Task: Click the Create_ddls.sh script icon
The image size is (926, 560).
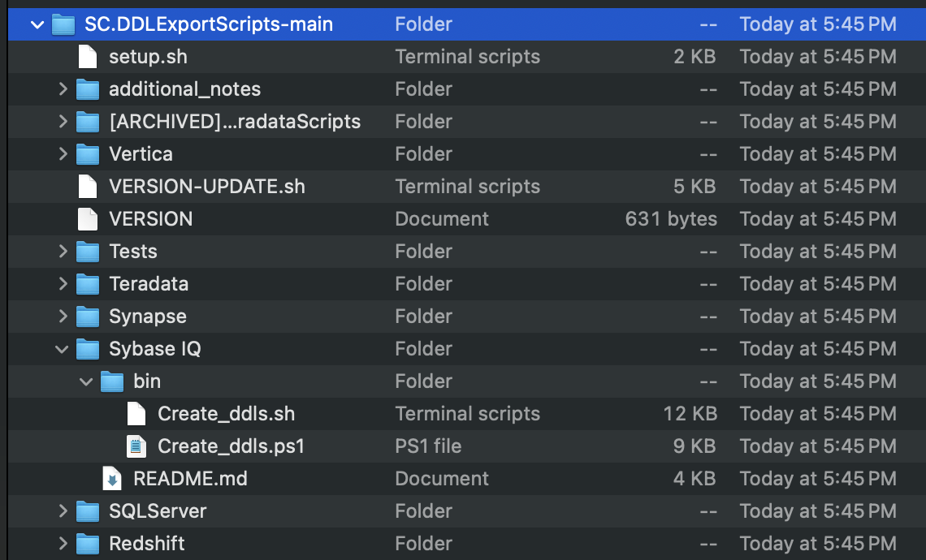Action: pos(136,414)
